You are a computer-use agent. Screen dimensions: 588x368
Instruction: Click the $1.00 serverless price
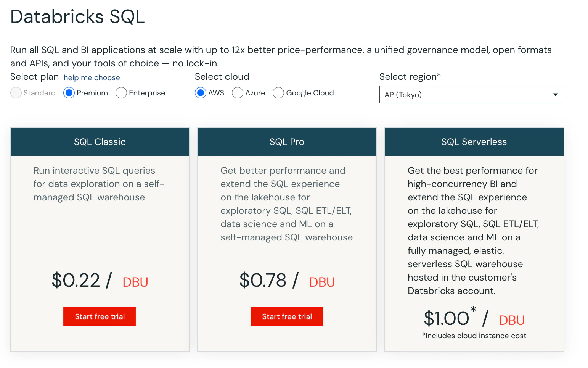coord(447,318)
